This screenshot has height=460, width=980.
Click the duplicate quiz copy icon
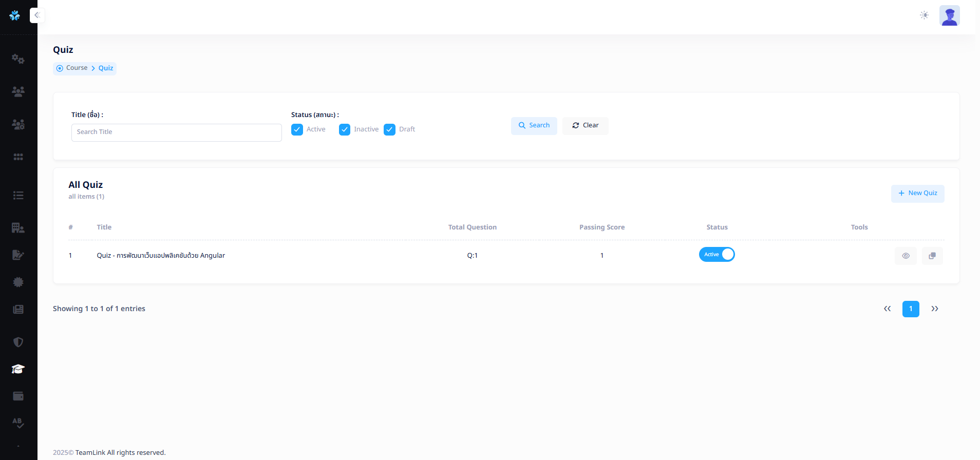[932, 256]
